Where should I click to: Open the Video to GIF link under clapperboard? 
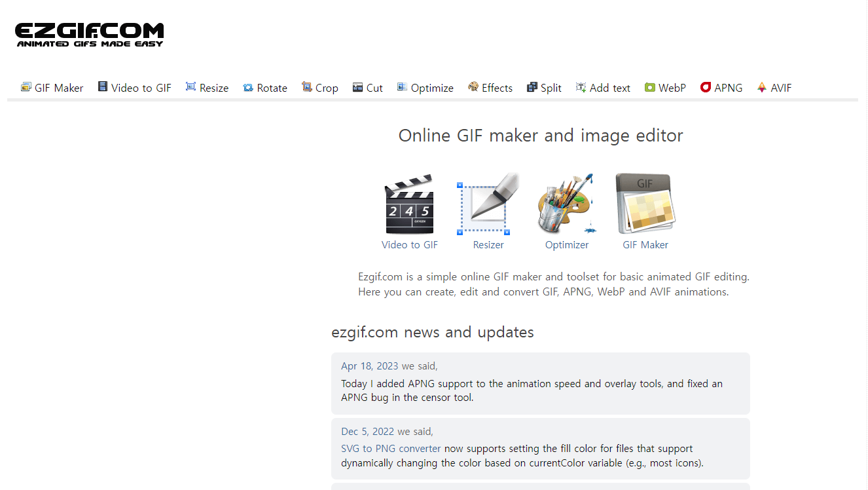point(410,245)
